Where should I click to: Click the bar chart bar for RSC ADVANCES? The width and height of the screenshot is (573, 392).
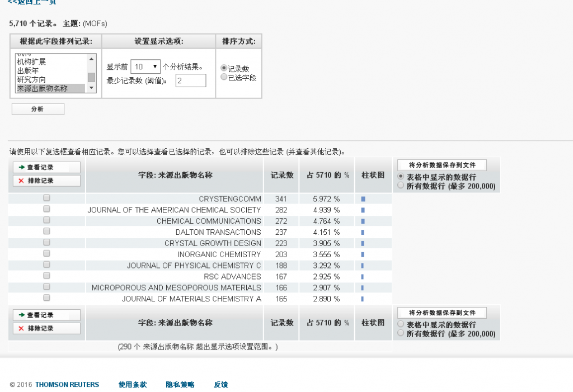point(363,276)
